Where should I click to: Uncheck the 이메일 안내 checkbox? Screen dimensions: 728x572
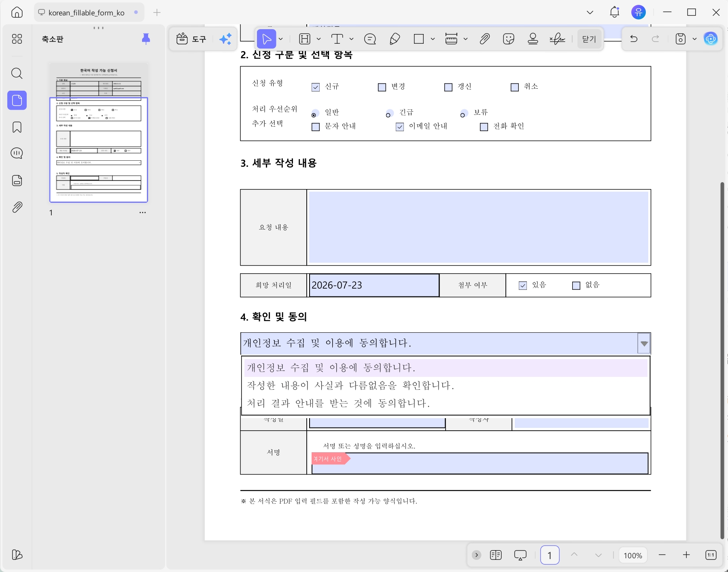click(400, 127)
